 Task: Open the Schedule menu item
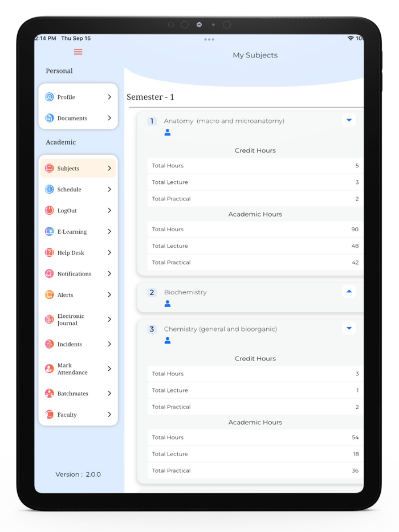coord(78,189)
